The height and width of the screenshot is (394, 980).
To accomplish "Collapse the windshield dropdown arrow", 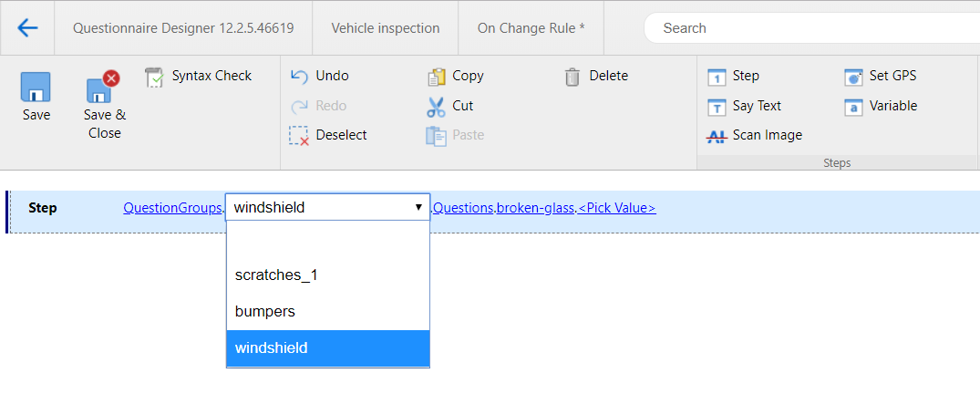I will pos(418,208).
